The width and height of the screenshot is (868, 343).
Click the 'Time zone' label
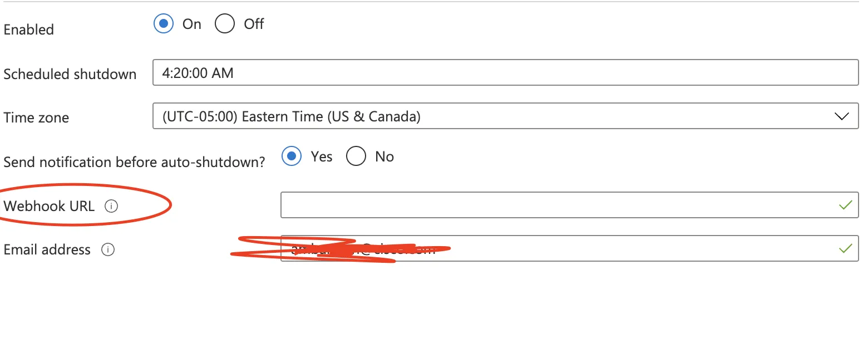pos(36,117)
